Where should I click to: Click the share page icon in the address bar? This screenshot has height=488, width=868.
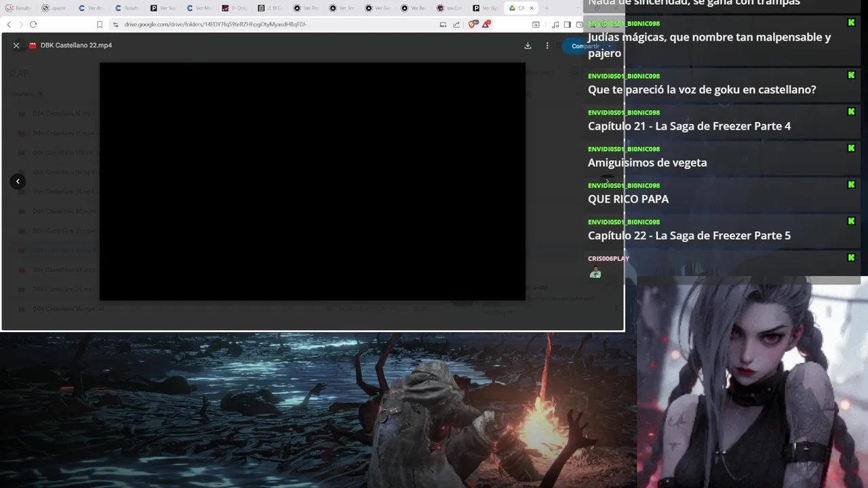pyautogui.click(x=456, y=24)
